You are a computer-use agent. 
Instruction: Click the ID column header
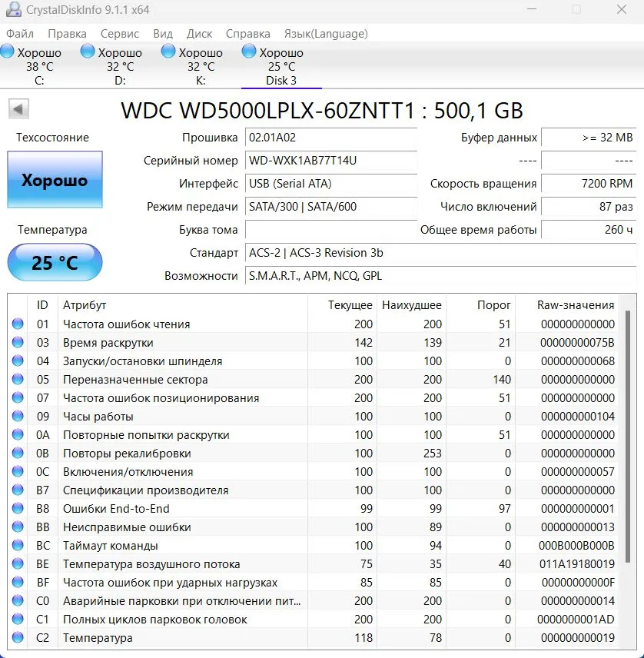pos(42,305)
